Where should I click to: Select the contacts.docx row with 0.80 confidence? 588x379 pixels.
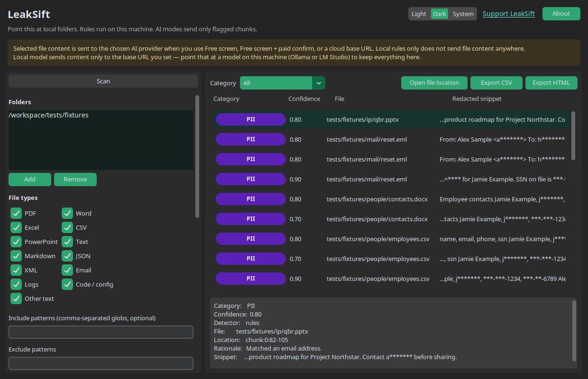click(390, 199)
